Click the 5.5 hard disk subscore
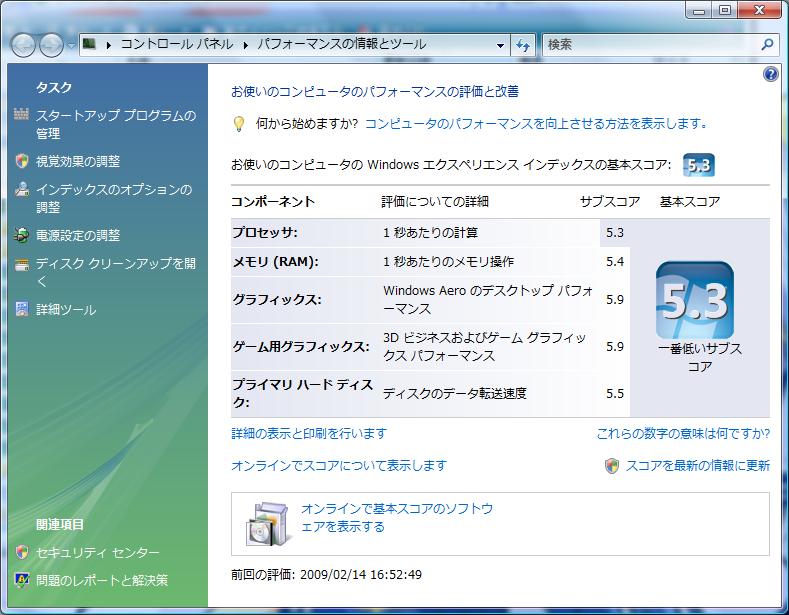 (x=614, y=394)
